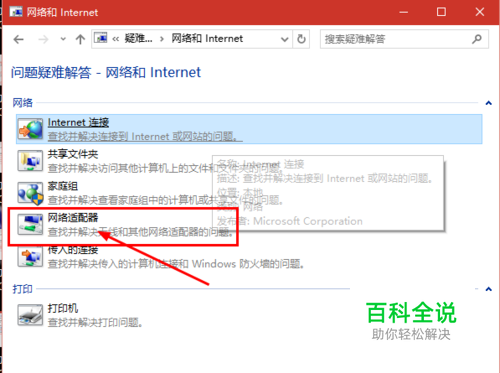
Task: Collapse the 网络 section
Action: (x=488, y=103)
